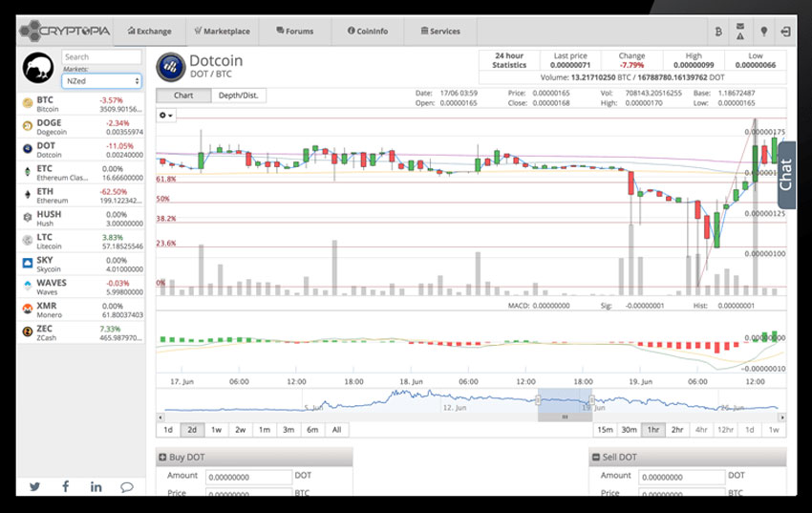Click the navigator left range handle
This screenshot has height=513, width=812.
538,400
